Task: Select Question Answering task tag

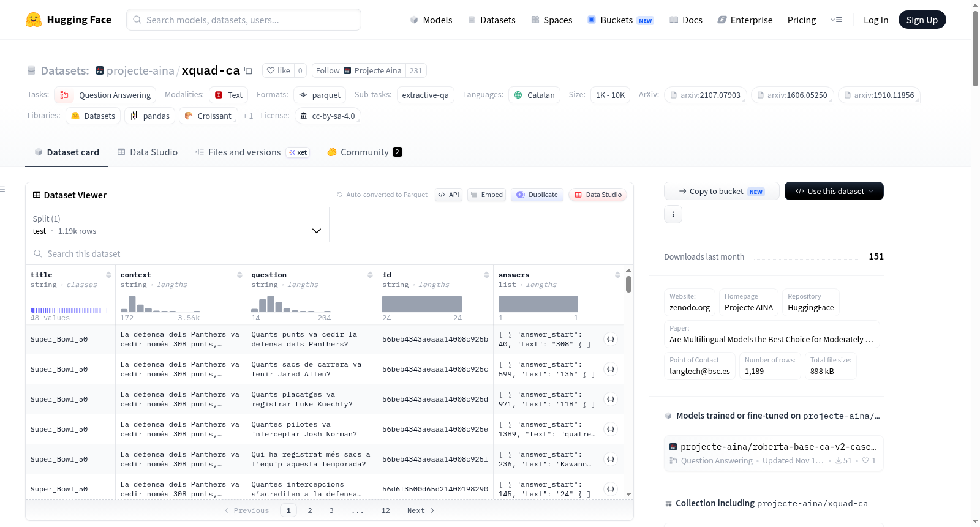Action: tap(105, 95)
